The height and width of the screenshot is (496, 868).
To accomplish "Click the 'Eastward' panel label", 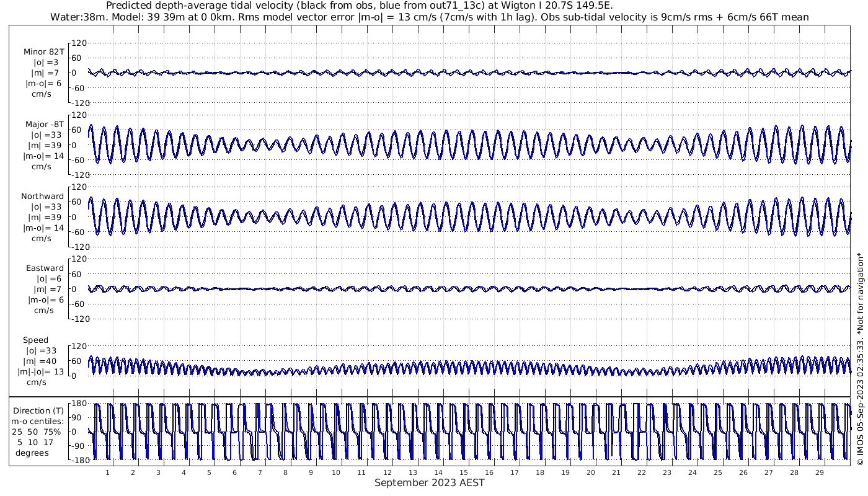I will coord(45,268).
